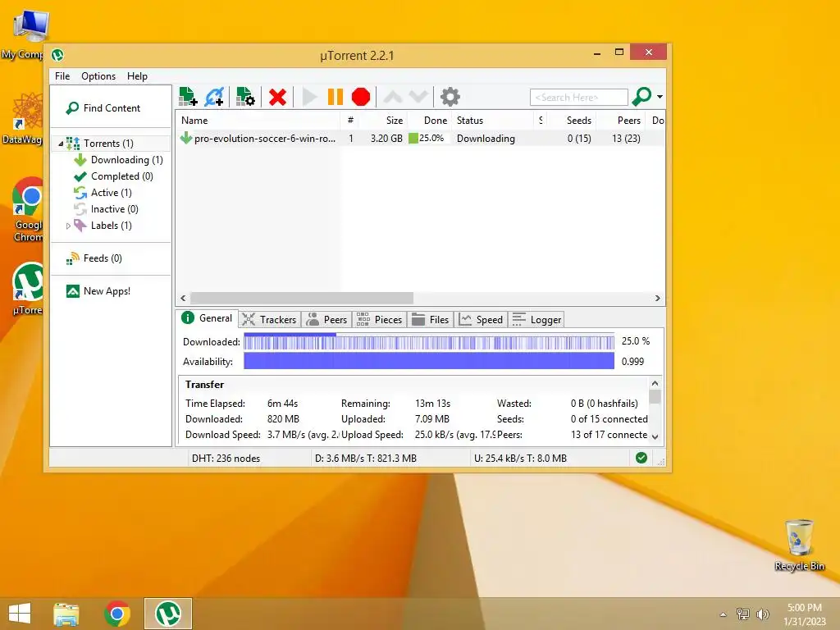Click µTorrent taskbar button
This screenshot has height=630, width=840.
pyautogui.click(x=168, y=614)
